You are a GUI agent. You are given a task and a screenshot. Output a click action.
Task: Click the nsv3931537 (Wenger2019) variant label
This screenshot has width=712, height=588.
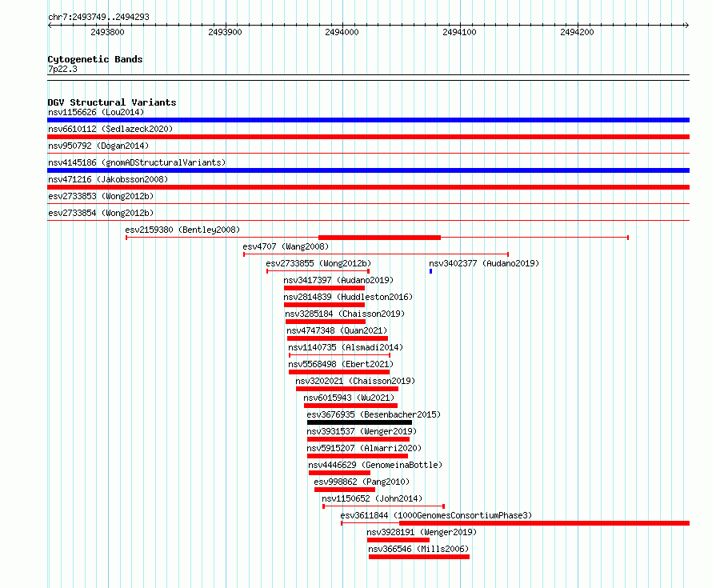(x=362, y=431)
